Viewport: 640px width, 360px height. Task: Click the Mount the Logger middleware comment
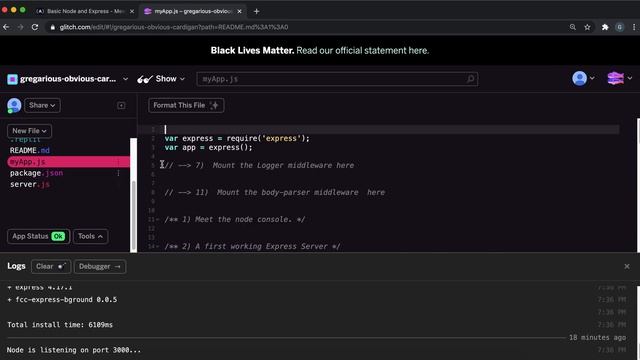tap(259, 165)
